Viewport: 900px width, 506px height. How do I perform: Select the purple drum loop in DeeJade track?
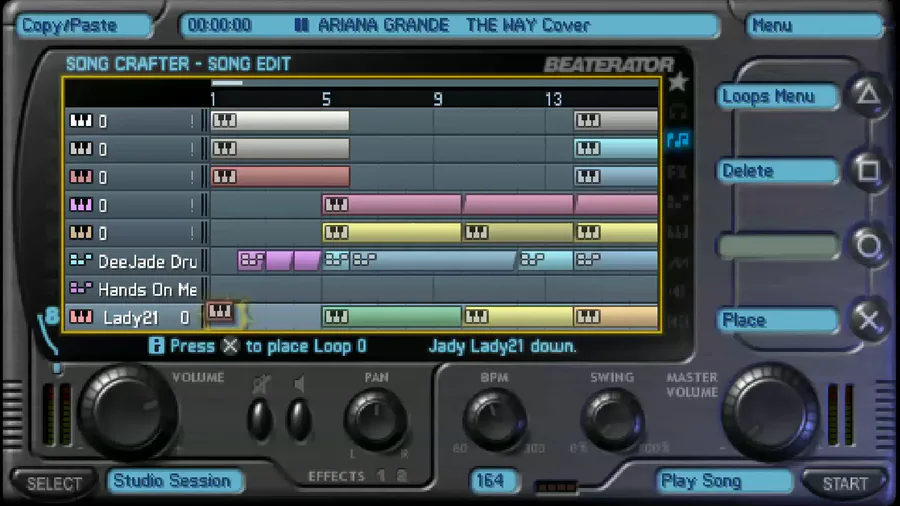point(279,260)
